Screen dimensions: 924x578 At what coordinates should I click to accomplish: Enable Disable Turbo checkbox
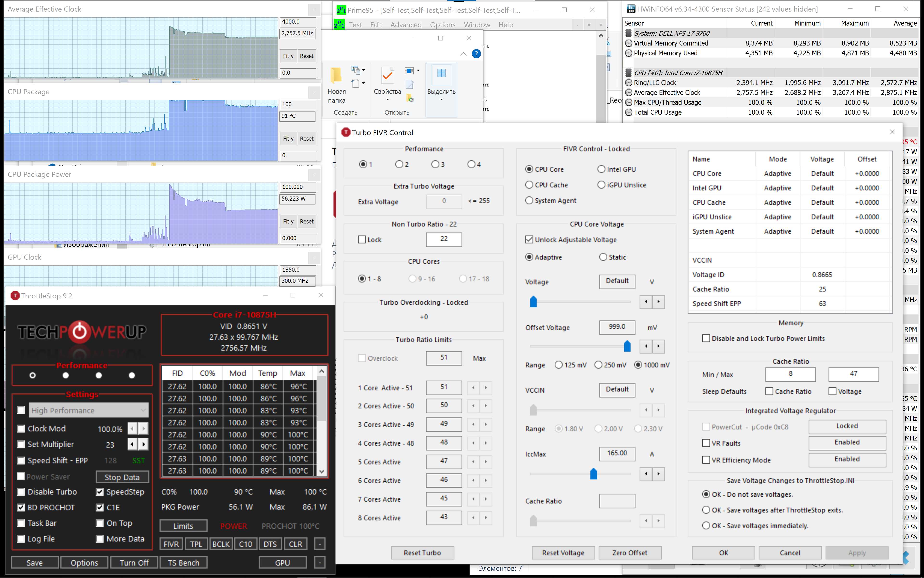[21, 492]
